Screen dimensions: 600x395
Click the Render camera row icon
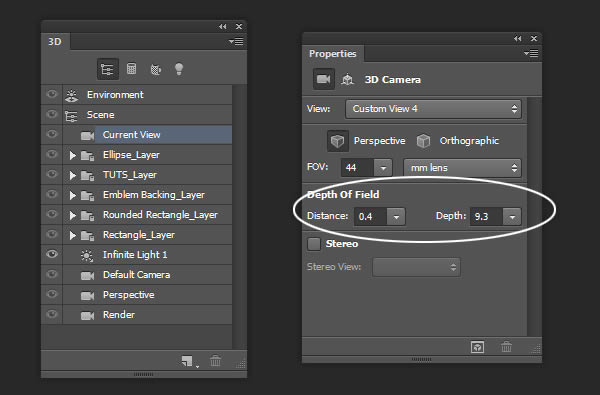point(87,315)
